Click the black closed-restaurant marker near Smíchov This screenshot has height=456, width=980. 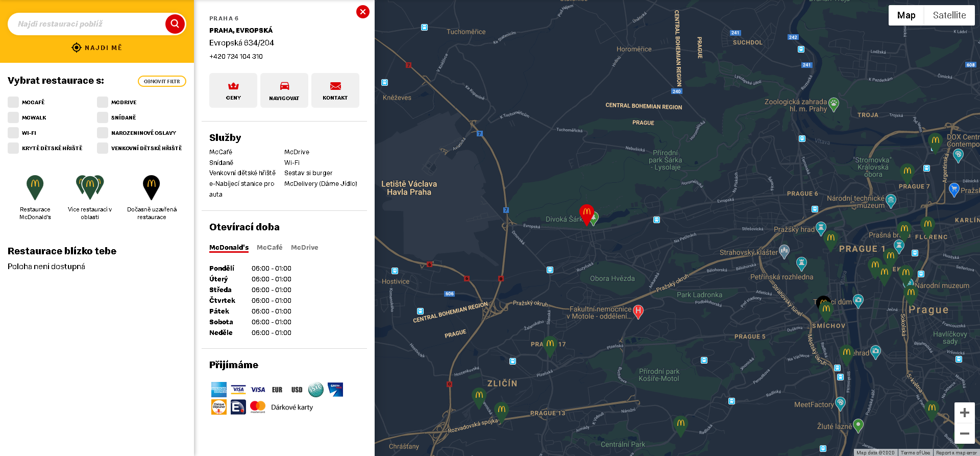tap(823, 301)
